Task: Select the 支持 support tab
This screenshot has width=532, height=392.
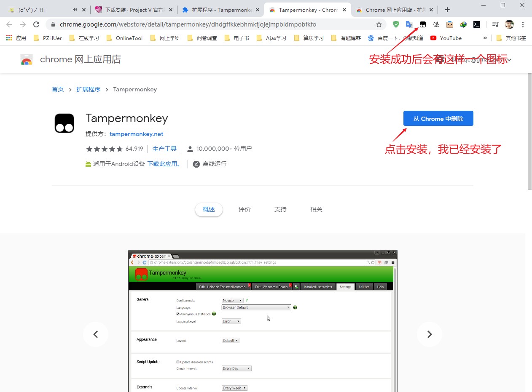Action: pyautogui.click(x=280, y=209)
